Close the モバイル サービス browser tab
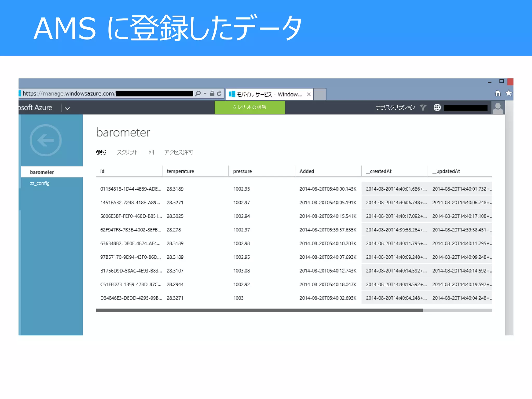The image size is (532, 399). pyautogui.click(x=309, y=94)
